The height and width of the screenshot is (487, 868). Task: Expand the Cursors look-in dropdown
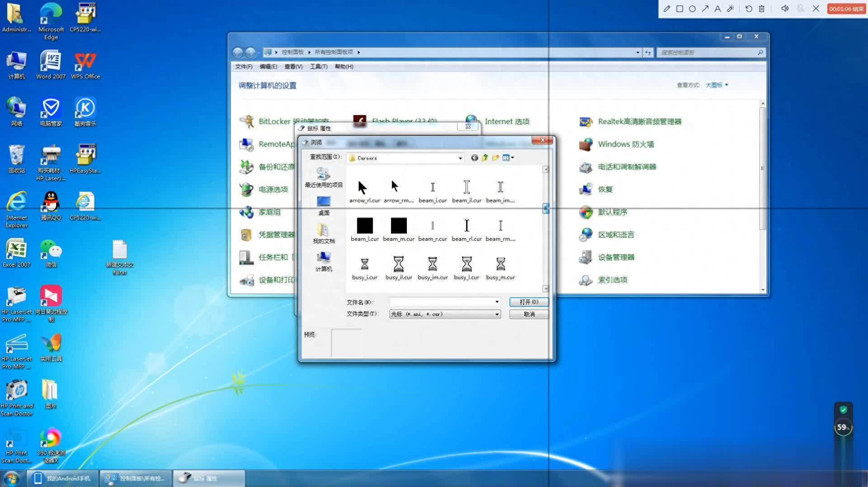point(460,158)
